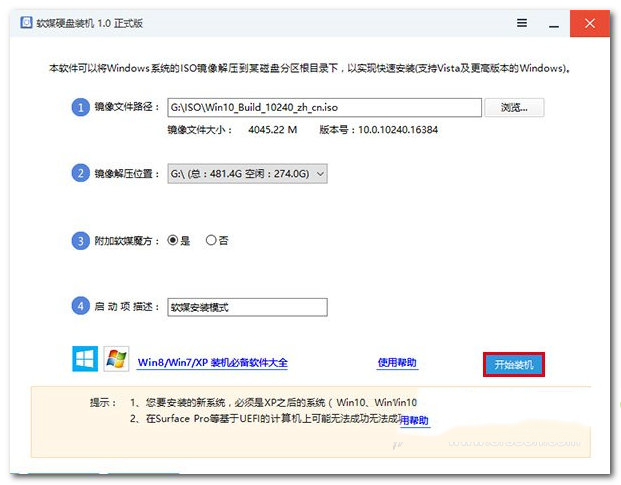Click the 启动项描述 label
Screen dimensions: 621x485
(x=127, y=306)
